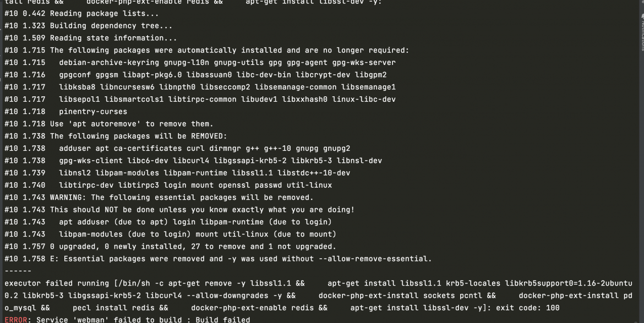Click the 'Reading package lists...' output line

pos(81,14)
